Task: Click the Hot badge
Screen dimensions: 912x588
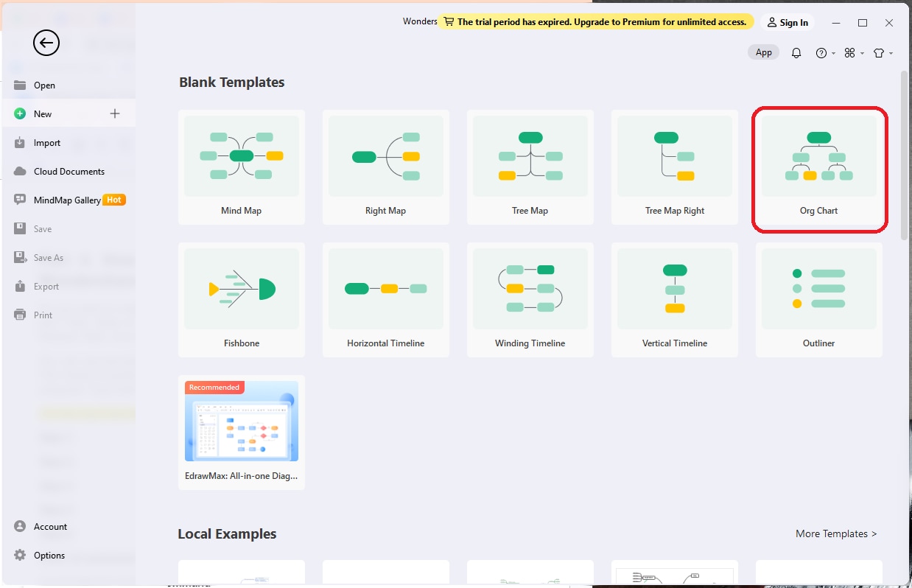Action: point(113,200)
